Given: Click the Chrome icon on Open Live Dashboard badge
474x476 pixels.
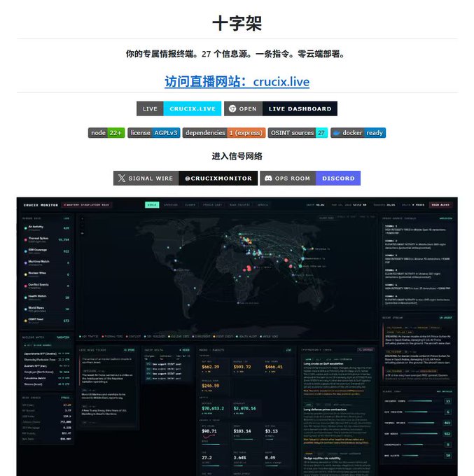Looking at the screenshot, I should tap(232, 108).
